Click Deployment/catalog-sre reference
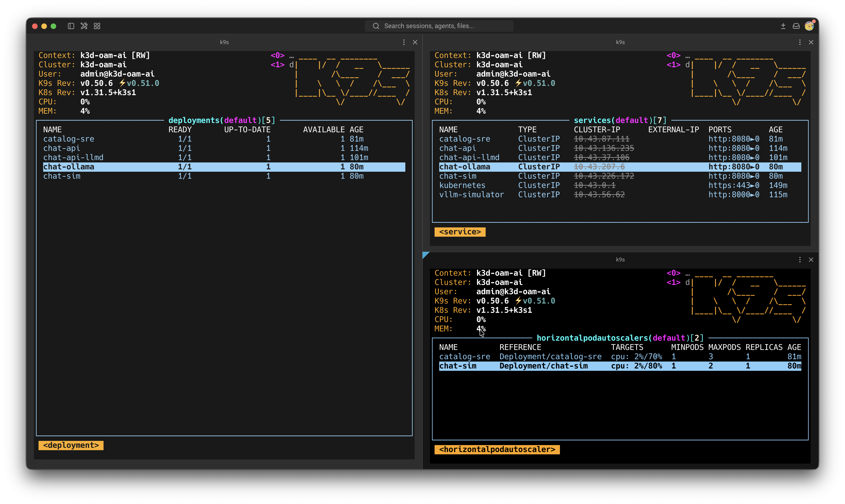The image size is (845, 504). coord(550,357)
